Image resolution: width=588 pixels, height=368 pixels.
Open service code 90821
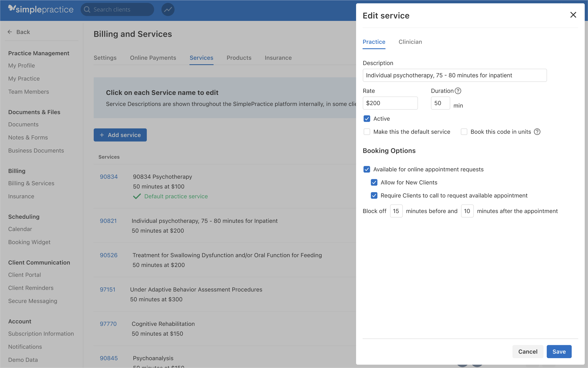point(108,221)
